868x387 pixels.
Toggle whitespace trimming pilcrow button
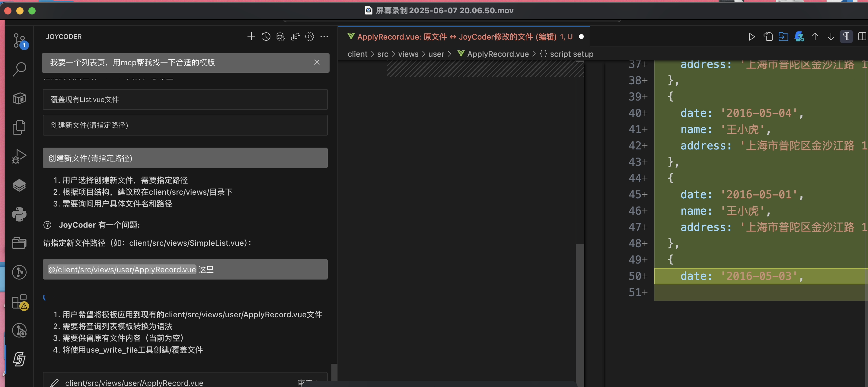[846, 37]
